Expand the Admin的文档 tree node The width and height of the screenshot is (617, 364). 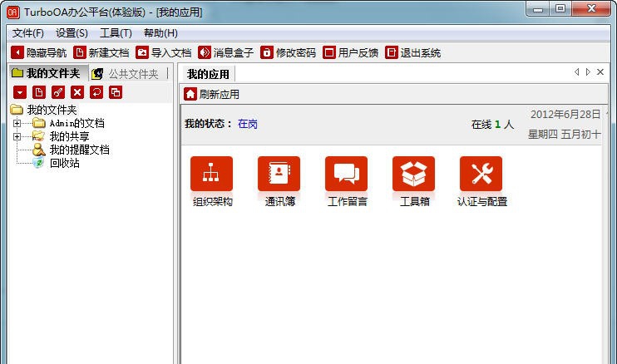(17, 124)
